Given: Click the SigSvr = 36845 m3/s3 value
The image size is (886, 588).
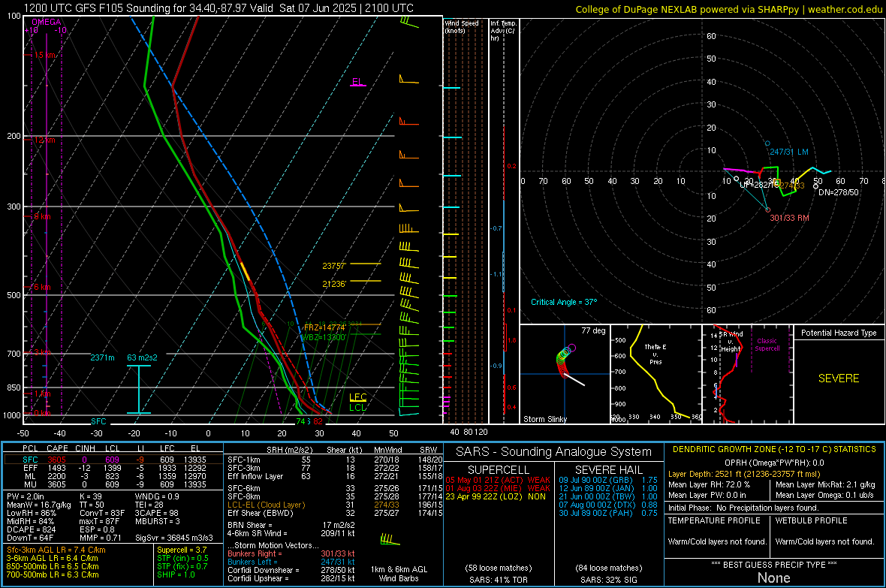Looking at the screenshot, I should pos(174,538).
